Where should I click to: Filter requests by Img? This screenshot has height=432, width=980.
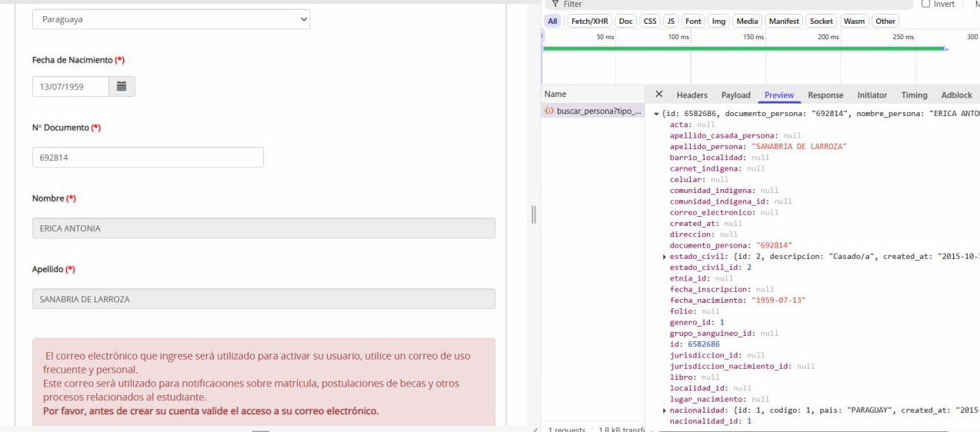click(718, 22)
